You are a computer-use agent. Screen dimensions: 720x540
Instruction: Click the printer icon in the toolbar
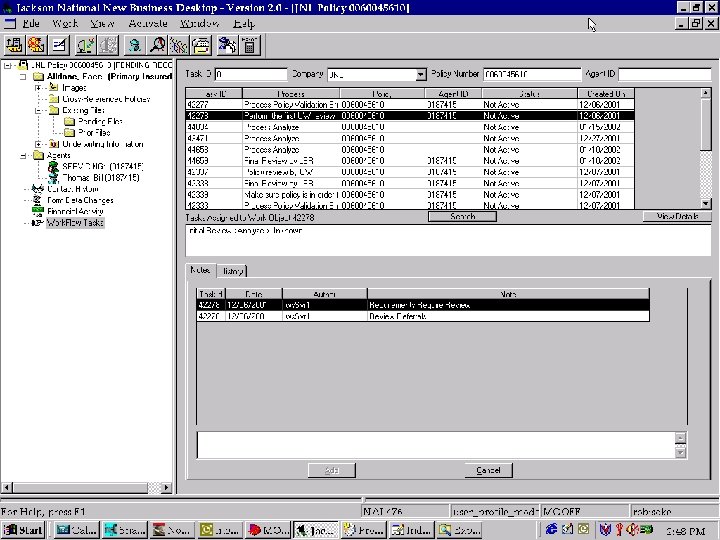[x=201, y=45]
